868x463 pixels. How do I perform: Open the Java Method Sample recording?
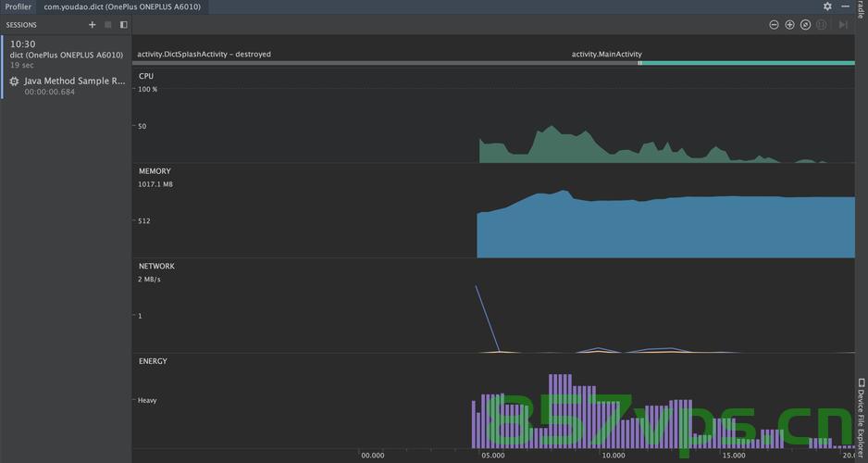coord(66,86)
